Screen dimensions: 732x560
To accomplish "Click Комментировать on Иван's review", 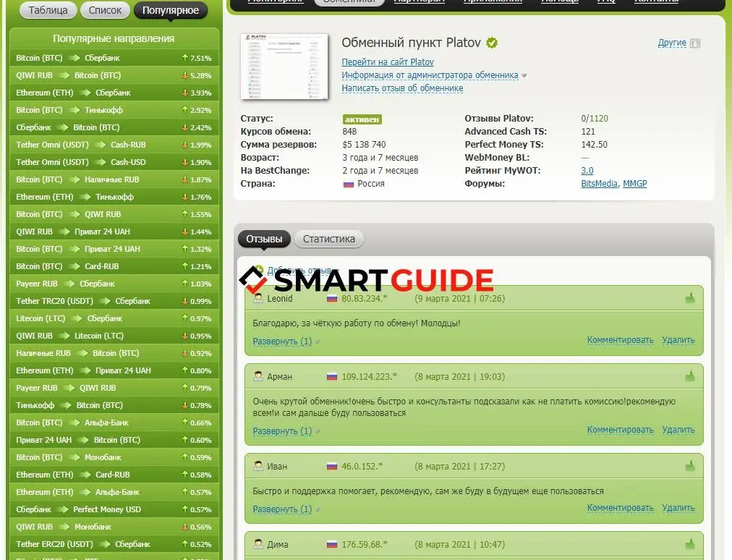I will click(x=620, y=508).
